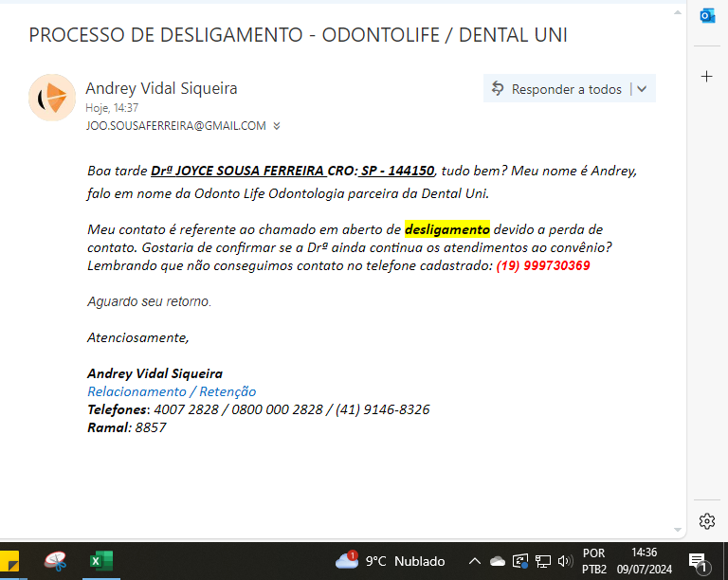Open the settings gear in the sidebar
The width and height of the screenshot is (728, 580).
(x=706, y=521)
